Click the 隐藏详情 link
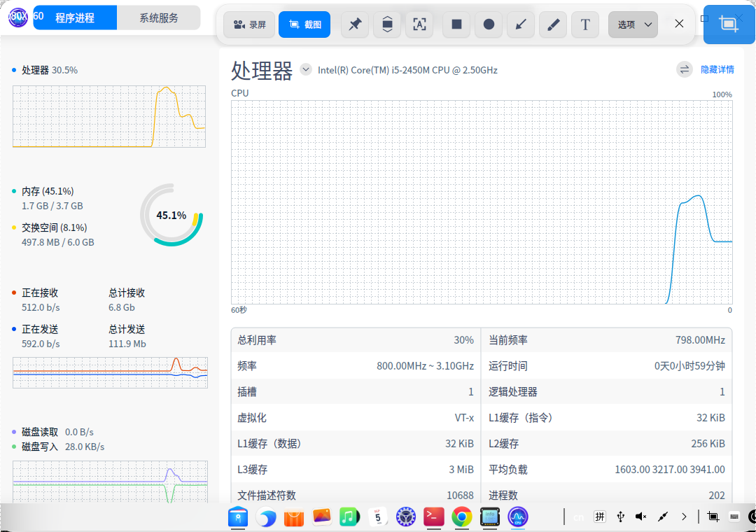Screen dimensions: 756x532 pos(717,69)
